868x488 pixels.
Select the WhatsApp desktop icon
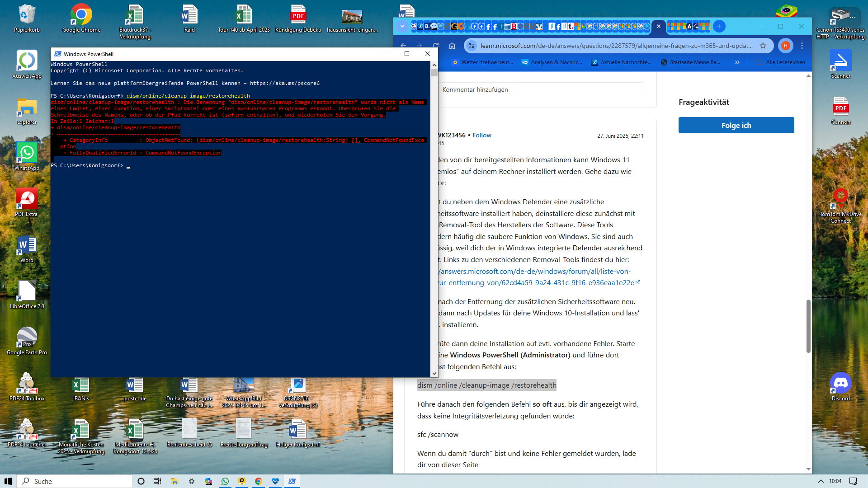tap(27, 157)
